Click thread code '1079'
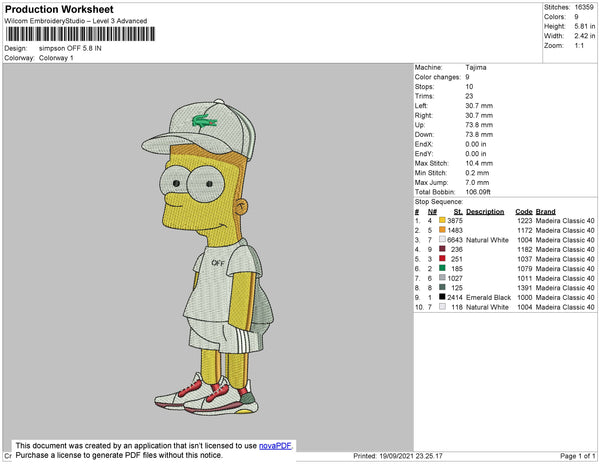The image size is (600, 464). click(x=525, y=269)
